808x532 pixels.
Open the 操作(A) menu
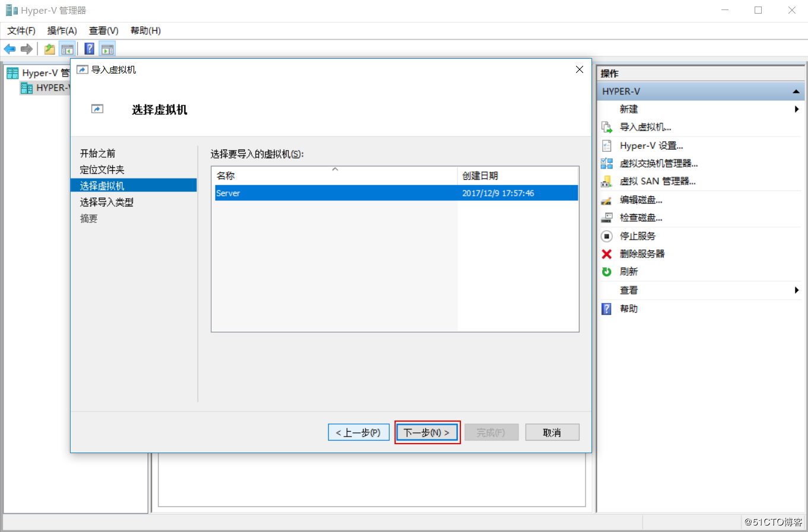pos(62,30)
